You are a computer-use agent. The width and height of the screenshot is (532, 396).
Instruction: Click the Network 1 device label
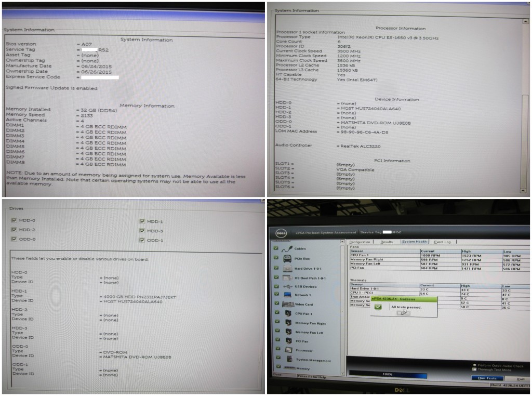302,295
